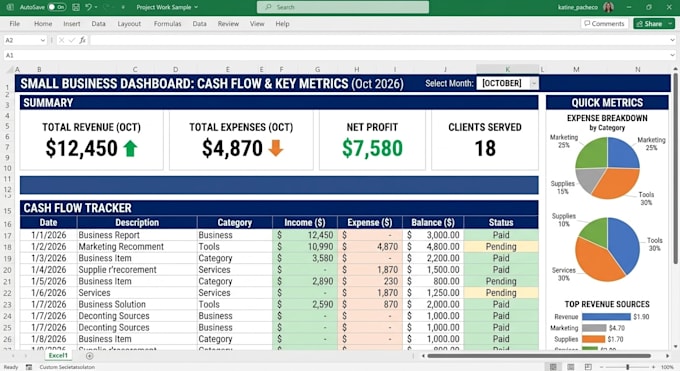This screenshot has height=371, width=680.
Task: Expand the chevron at the A1 bar's end
Action: (672, 55)
